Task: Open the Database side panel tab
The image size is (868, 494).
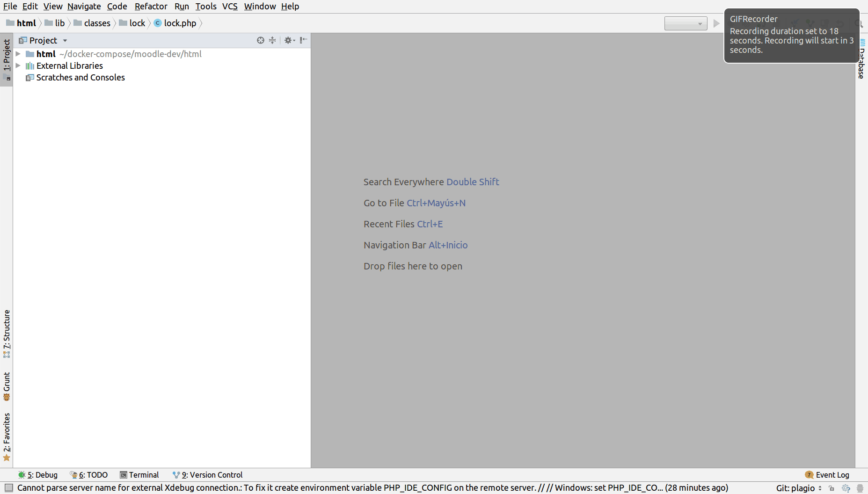Action: [862, 59]
